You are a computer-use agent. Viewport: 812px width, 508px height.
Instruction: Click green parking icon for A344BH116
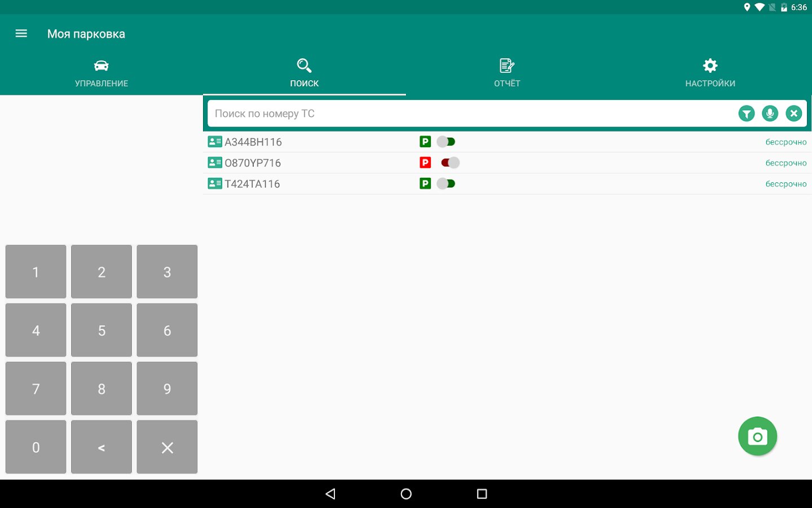point(425,142)
